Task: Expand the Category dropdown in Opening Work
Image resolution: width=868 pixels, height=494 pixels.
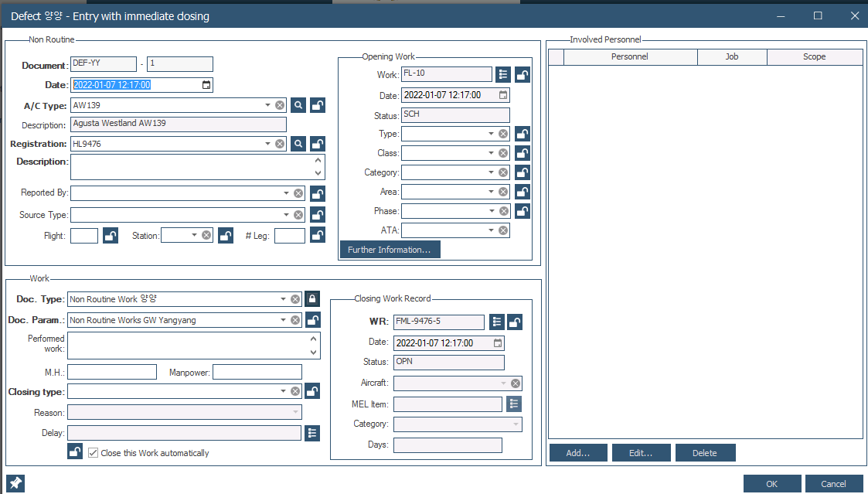Action: pyautogui.click(x=491, y=172)
